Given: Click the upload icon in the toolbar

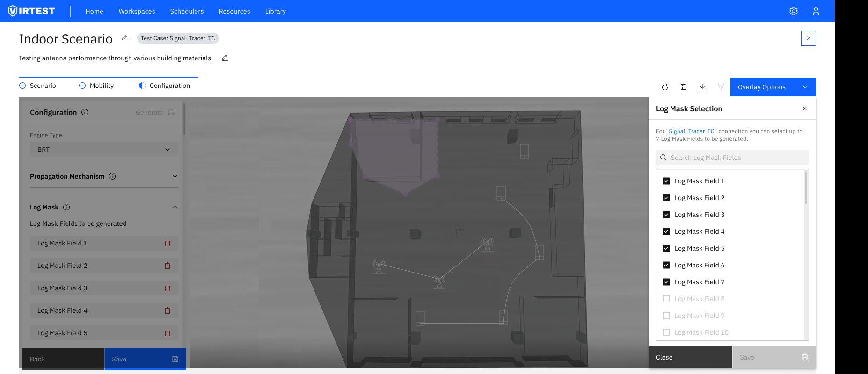Looking at the screenshot, I should coord(721,87).
